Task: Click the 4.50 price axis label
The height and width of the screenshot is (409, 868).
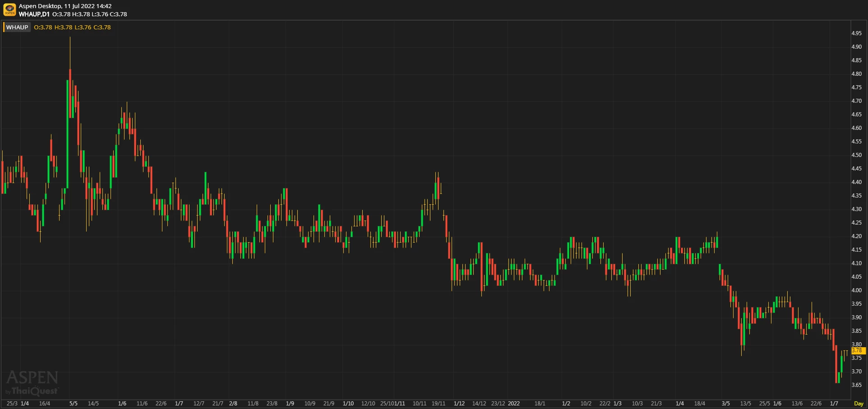Action: 856,155
